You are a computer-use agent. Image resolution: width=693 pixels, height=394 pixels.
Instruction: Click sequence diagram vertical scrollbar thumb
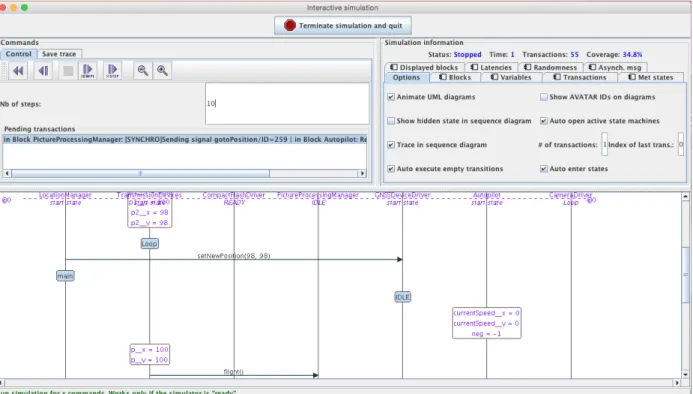tap(685, 274)
